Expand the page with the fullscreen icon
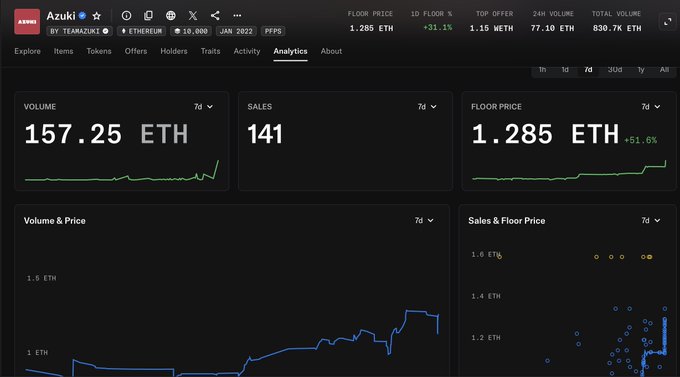680x377 pixels. coord(668,21)
